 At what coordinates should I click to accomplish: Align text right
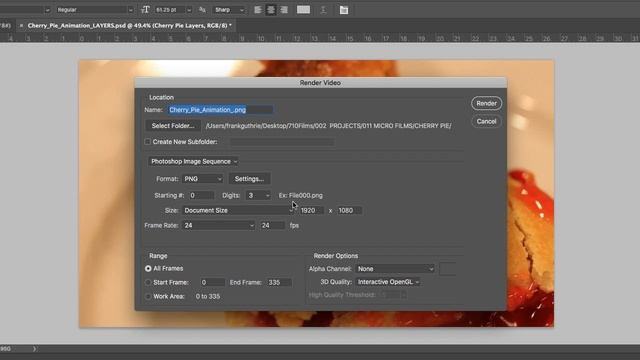pos(284,10)
